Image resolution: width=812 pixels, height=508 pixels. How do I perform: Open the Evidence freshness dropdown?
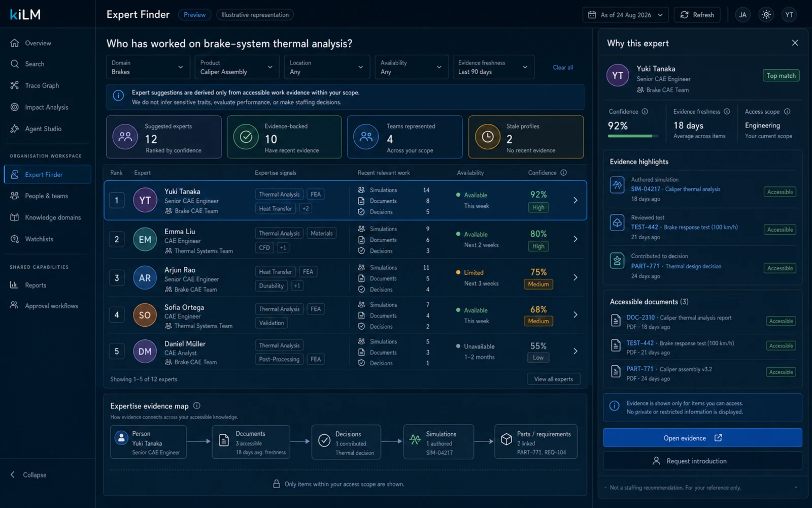493,67
